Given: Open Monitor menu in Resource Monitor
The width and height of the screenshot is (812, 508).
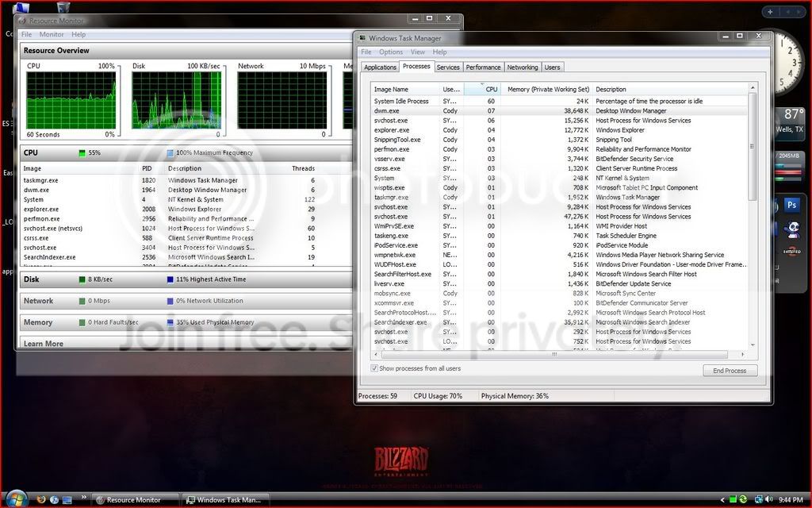Looking at the screenshot, I should tap(52, 34).
